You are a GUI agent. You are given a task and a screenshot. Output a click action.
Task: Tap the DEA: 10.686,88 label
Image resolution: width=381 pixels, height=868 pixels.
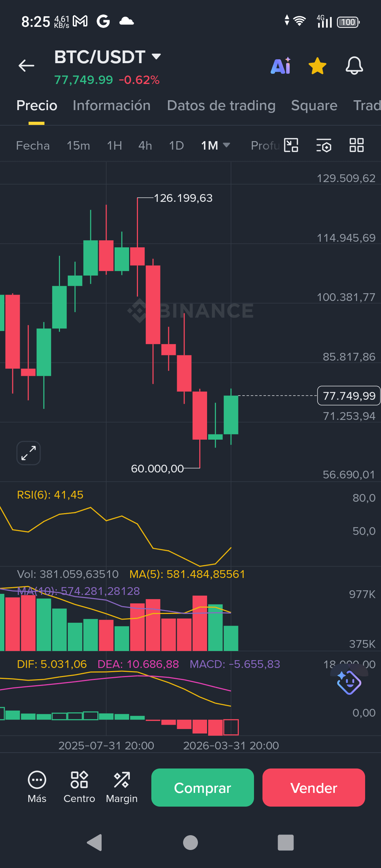point(138,664)
